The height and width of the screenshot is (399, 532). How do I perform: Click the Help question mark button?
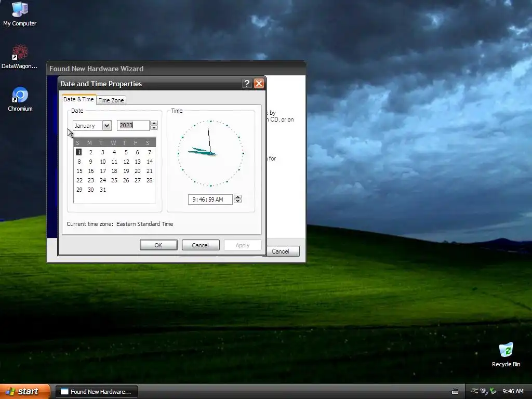[x=247, y=84]
